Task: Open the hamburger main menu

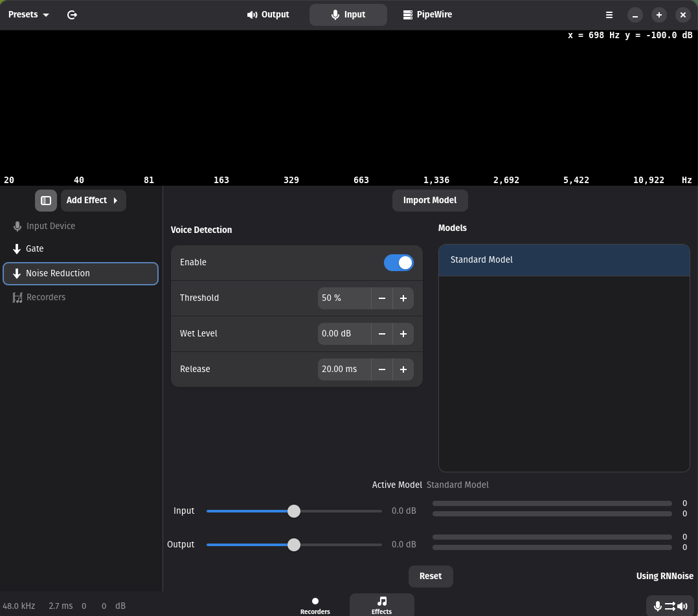Action: [609, 15]
